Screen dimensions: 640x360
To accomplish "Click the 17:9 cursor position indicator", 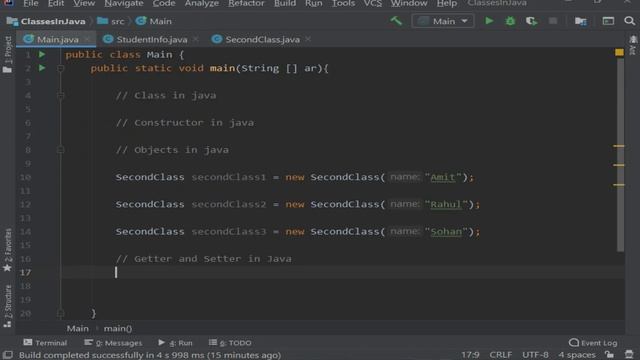I will (470, 355).
